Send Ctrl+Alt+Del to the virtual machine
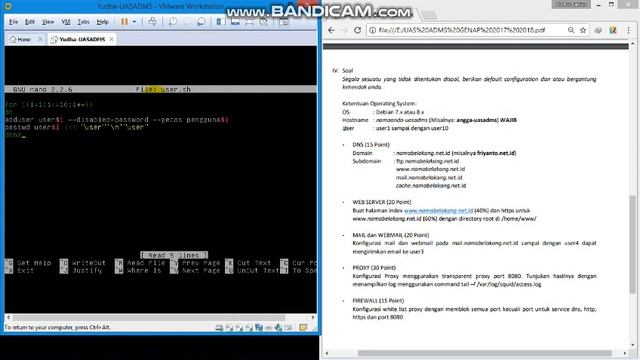Screen dimensions: 640x360 pos(152,22)
